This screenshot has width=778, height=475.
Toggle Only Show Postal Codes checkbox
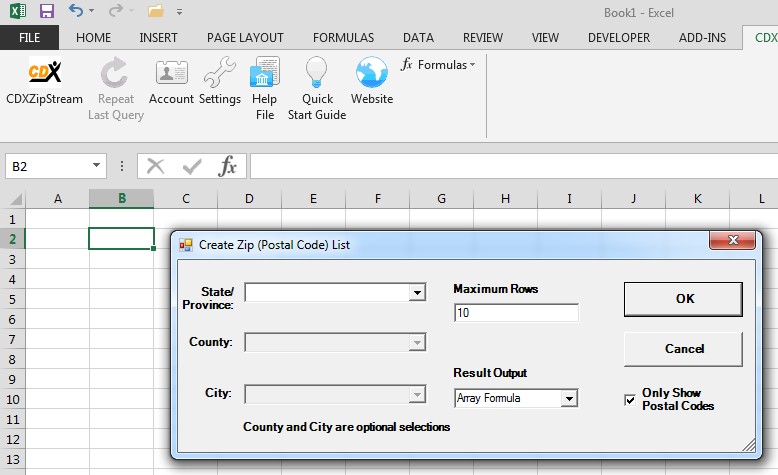[630, 400]
